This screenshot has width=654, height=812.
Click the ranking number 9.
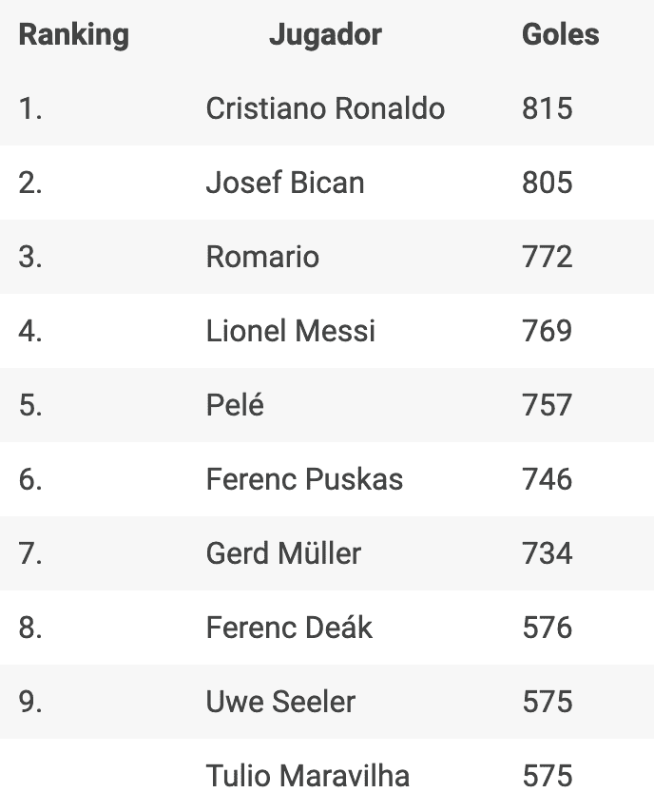[30, 702]
